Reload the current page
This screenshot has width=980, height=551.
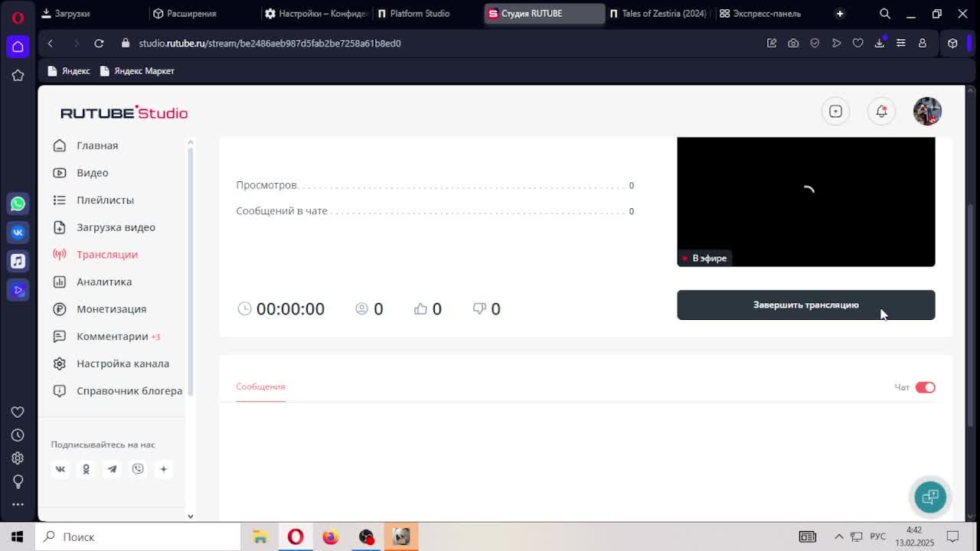[x=99, y=44]
